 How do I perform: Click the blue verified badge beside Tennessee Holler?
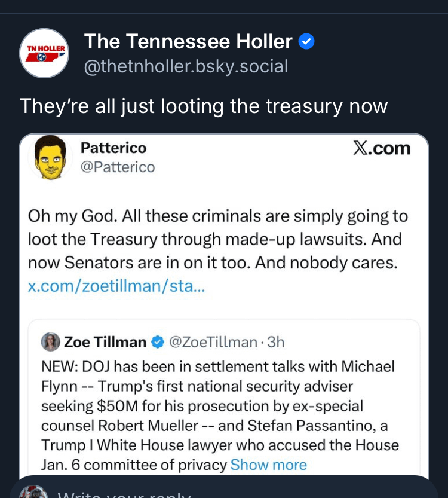click(306, 42)
